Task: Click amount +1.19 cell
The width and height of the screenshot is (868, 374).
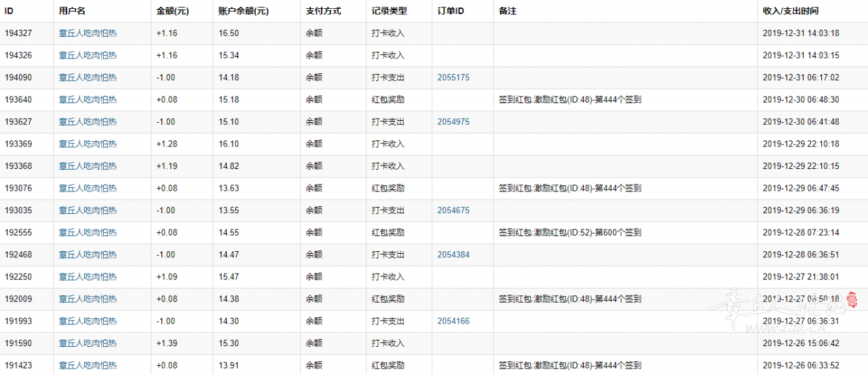Action: click(x=166, y=166)
